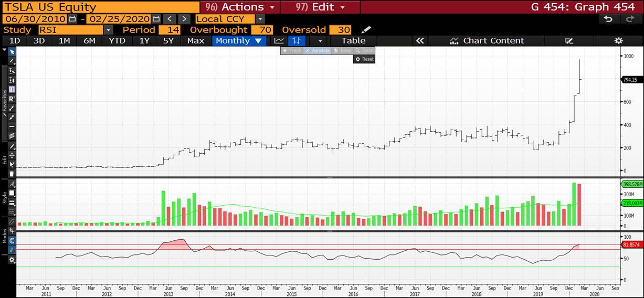
Task: Toggle Track crosshair mode
Action: tap(292, 51)
